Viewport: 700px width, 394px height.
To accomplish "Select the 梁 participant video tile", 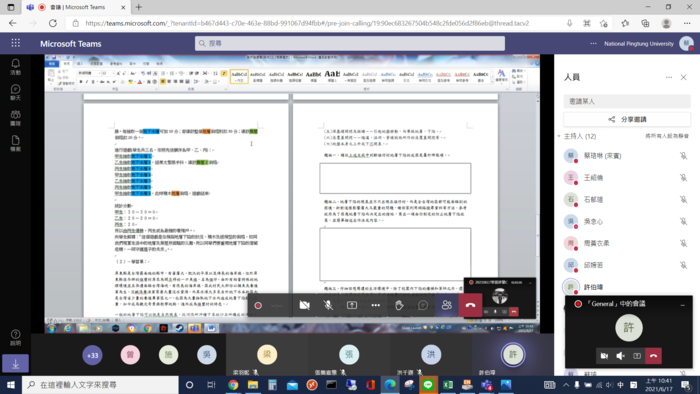I will click(267, 355).
